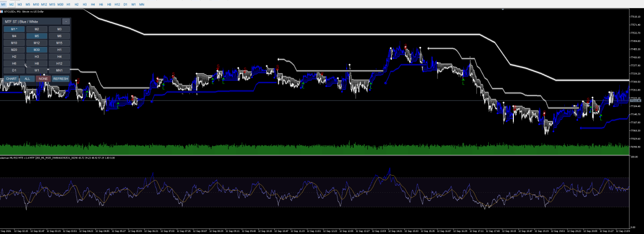Switch chart to M3 in the top timeframe toolbar
Image resolution: width=644 pixels, height=234 pixels.
20,4
